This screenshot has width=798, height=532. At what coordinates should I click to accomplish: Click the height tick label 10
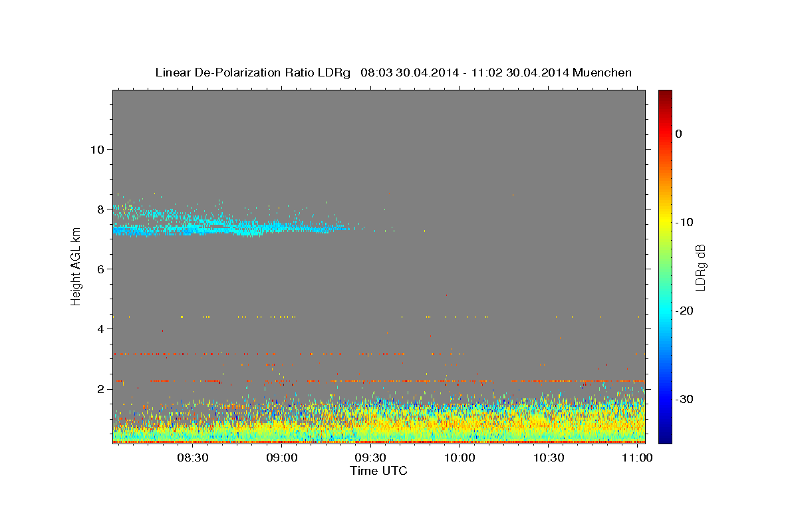click(x=96, y=149)
